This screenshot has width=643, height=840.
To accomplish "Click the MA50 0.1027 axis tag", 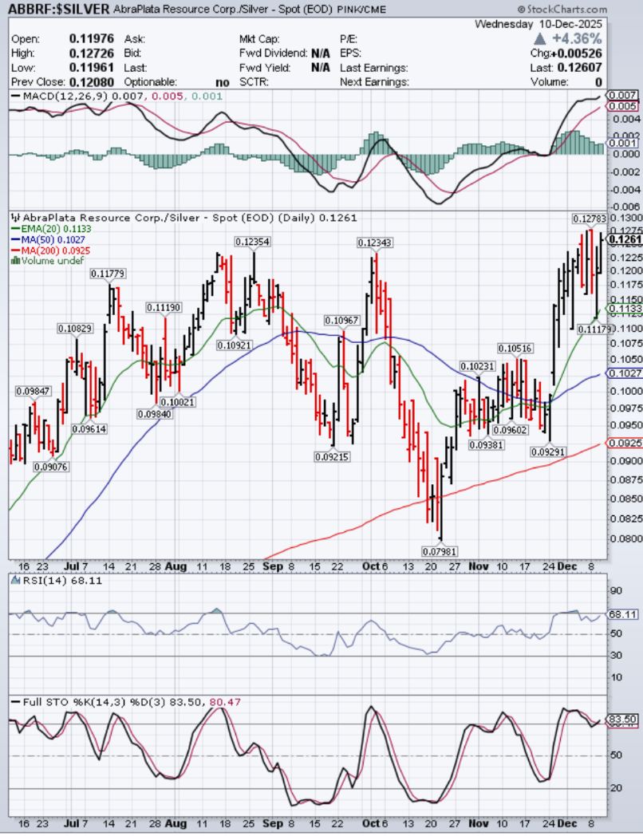I will click(x=625, y=373).
